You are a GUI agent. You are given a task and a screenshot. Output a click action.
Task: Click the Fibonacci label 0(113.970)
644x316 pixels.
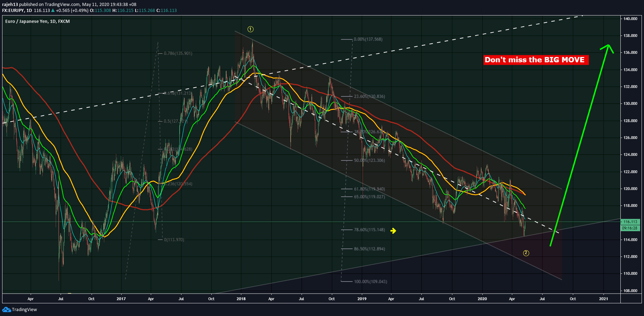click(174, 240)
